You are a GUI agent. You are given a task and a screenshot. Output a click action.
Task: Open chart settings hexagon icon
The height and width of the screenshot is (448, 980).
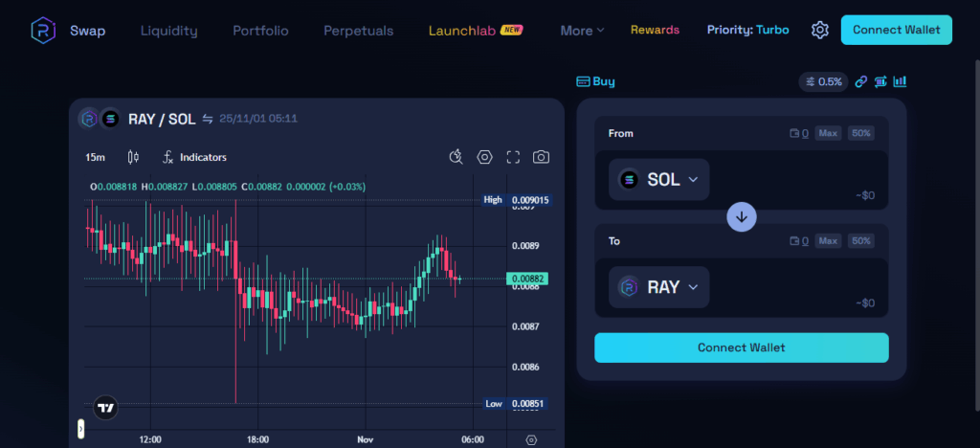[x=485, y=157]
